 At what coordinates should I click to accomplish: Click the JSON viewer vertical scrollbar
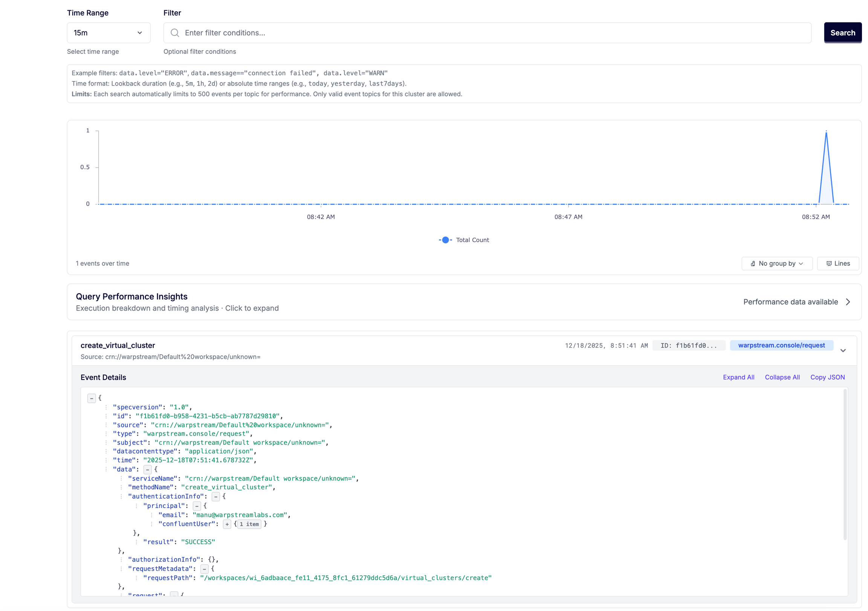click(845, 466)
